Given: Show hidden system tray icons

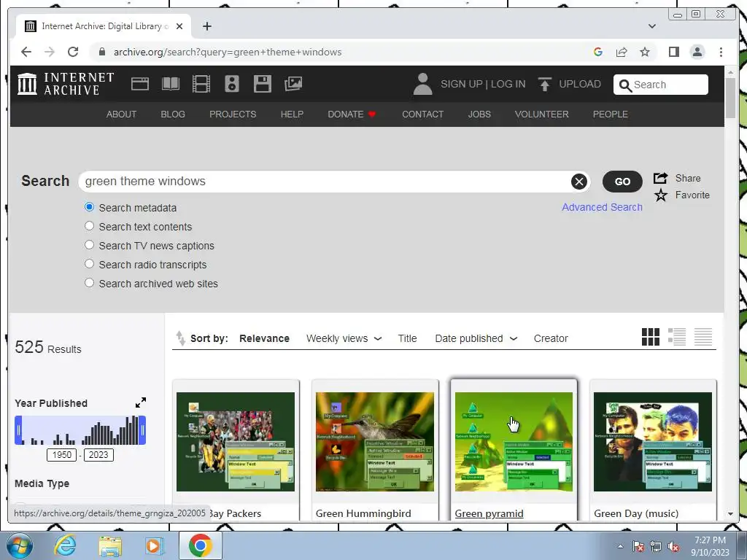Looking at the screenshot, I should 620,546.
